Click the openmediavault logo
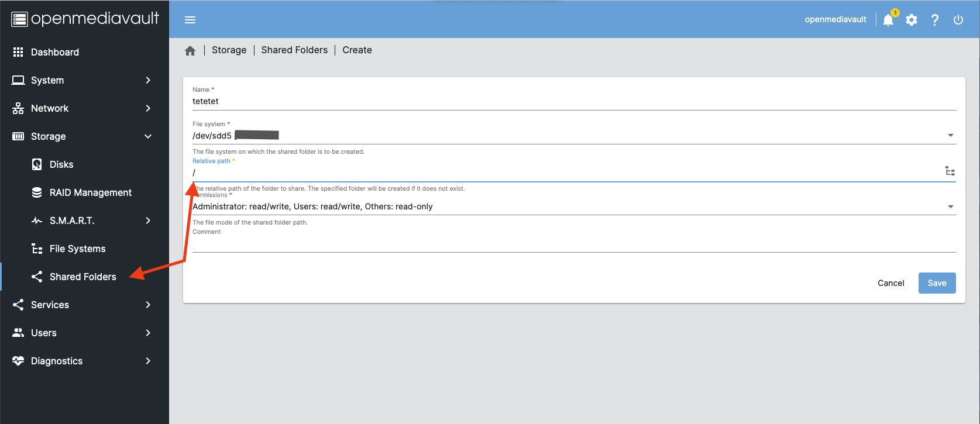Viewport: 980px width, 424px height. pos(85,19)
